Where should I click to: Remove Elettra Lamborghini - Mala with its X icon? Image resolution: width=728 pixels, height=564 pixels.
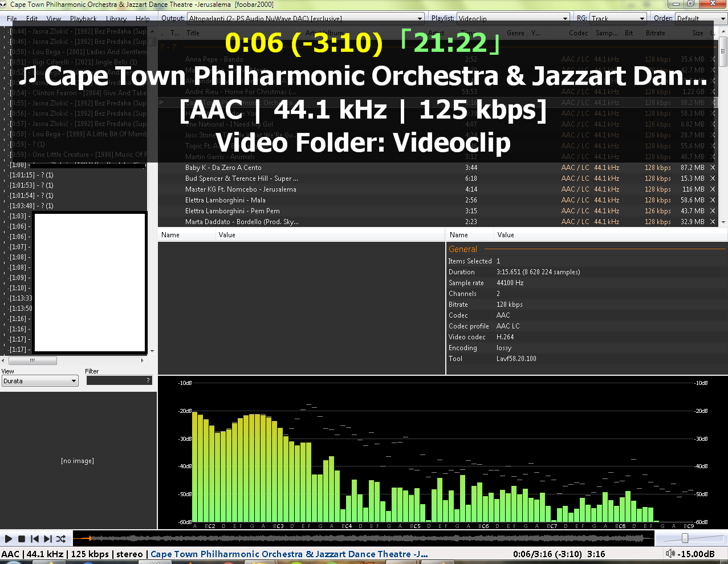pos(713,200)
